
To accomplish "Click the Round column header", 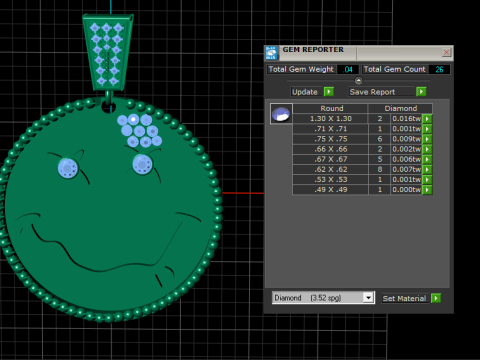I will (331, 108).
